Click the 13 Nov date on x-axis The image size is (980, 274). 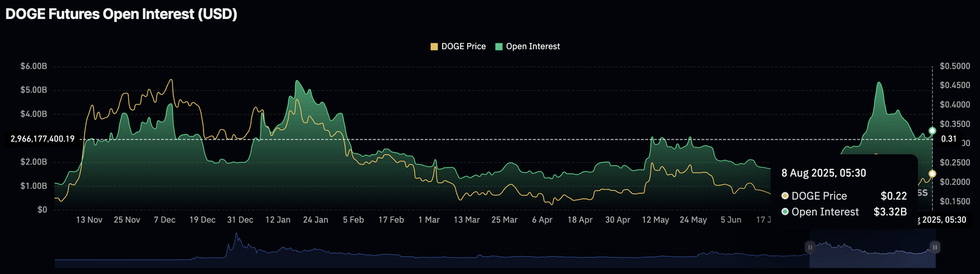[x=89, y=220]
